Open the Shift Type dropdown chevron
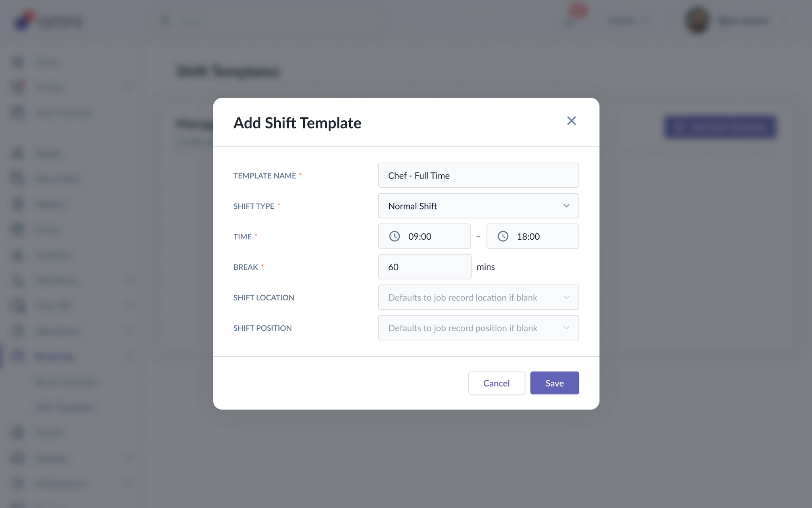Viewport: 812px width, 508px height. (566, 206)
